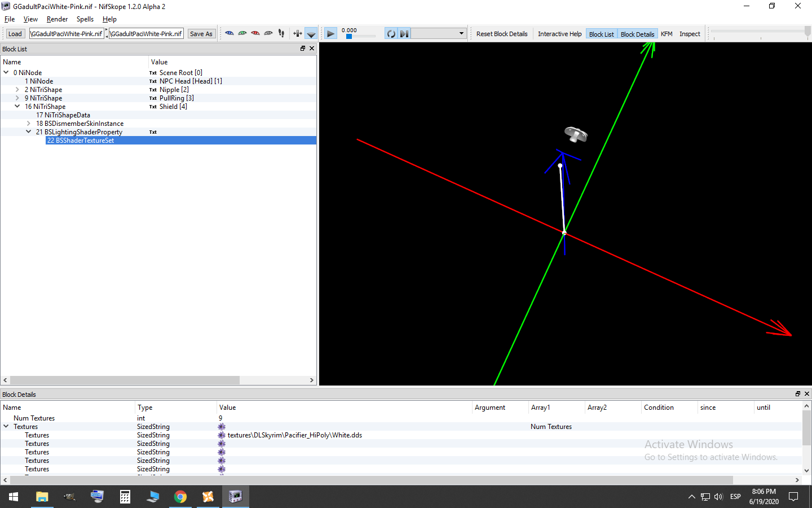The image size is (812, 508).
Task: Click the White.dds texture path value
Action: point(295,435)
